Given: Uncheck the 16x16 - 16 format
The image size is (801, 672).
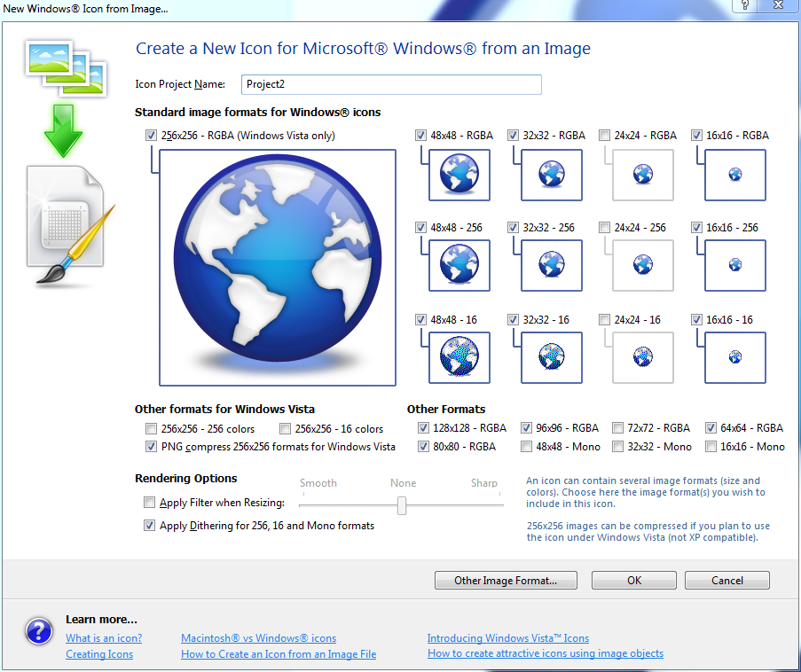Looking at the screenshot, I should point(696,320).
